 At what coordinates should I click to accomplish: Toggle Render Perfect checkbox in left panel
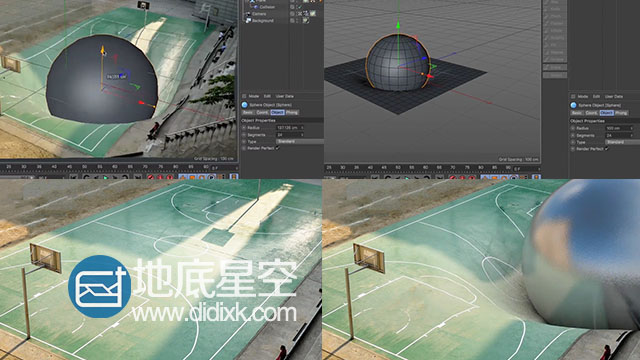278,148
